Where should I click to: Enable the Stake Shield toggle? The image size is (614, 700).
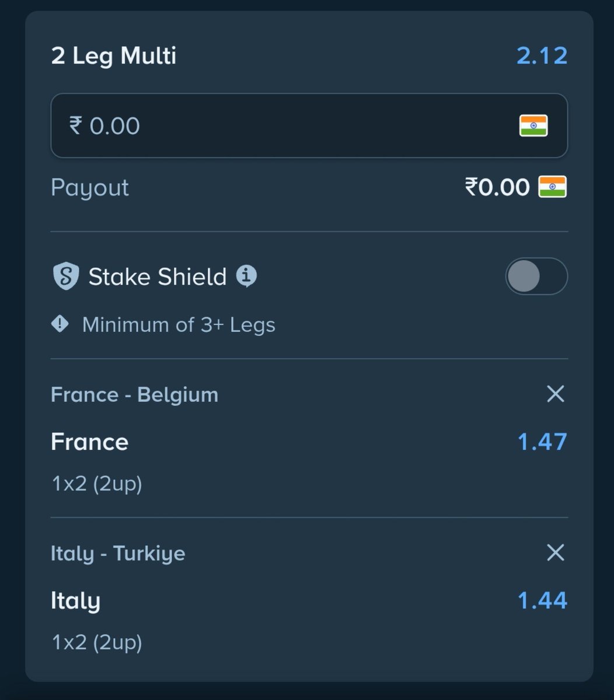(536, 276)
